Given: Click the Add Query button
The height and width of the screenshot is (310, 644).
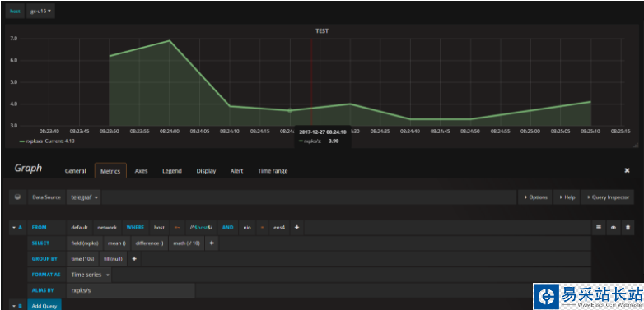Looking at the screenshot, I should [x=44, y=306].
